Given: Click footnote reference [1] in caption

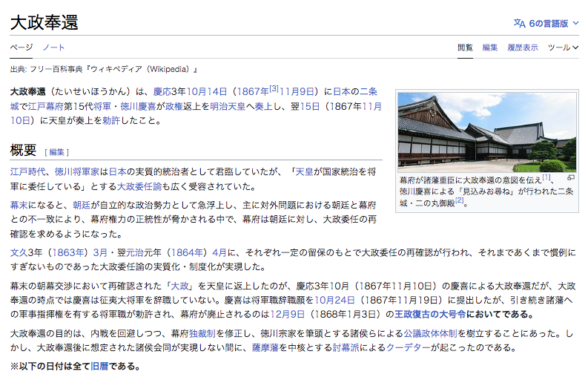Looking at the screenshot, I should coord(546,177).
